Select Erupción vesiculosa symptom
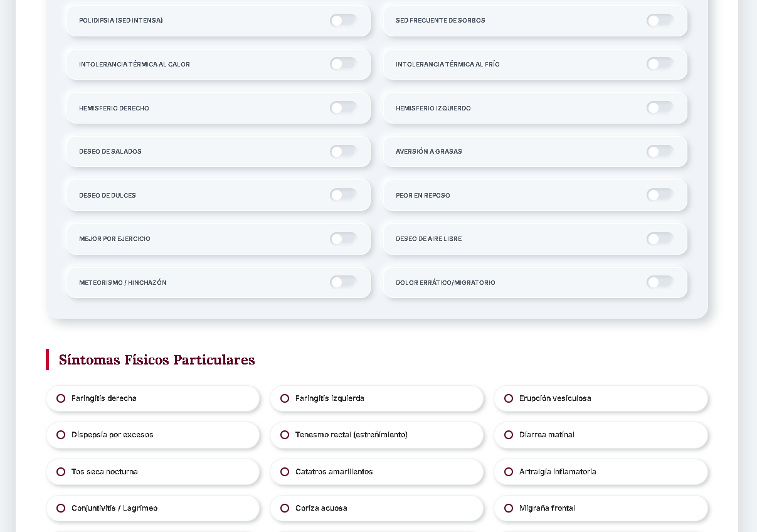The width and height of the screenshot is (757, 532). (509, 398)
